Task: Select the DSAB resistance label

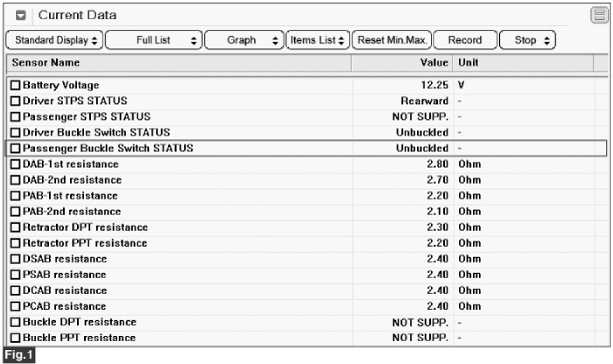Action: pyautogui.click(x=64, y=259)
